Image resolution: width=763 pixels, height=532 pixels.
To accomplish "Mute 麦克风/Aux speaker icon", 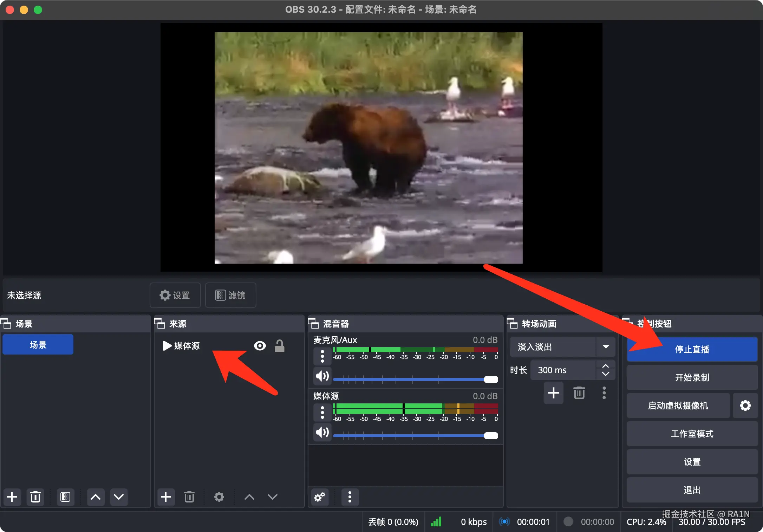I will tap(322, 376).
